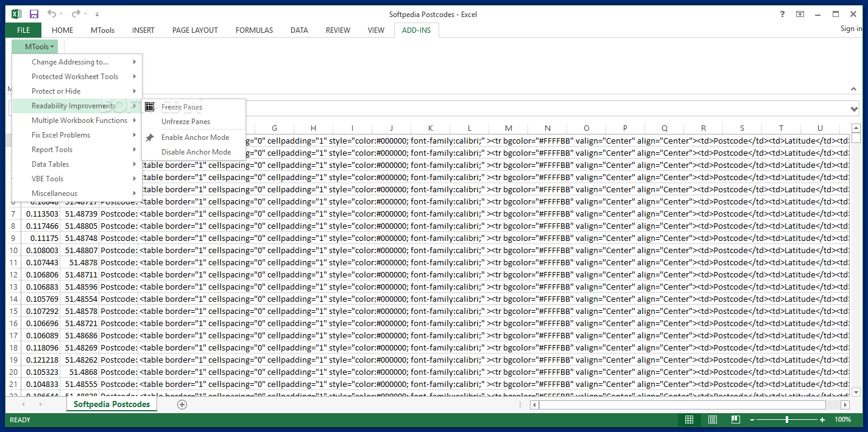
Task: Click the 100% zoom level
Action: click(843, 420)
